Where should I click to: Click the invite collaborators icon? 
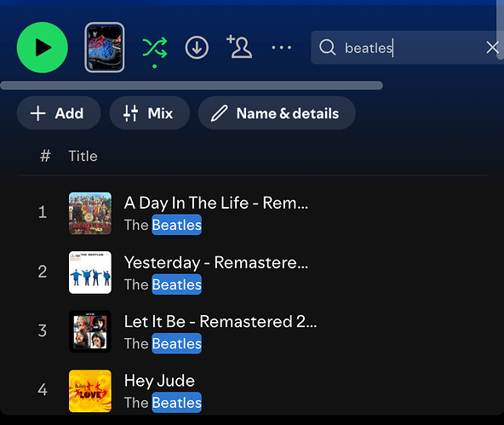(x=239, y=47)
